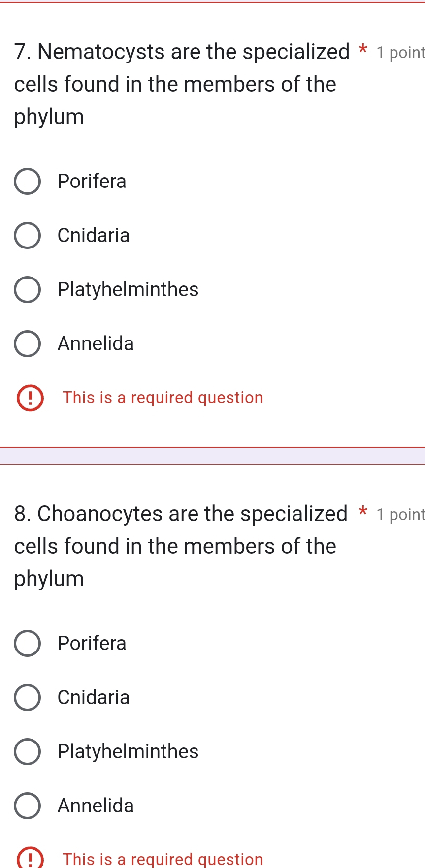
Task: Click the error warning icon under question 8
Action: pyautogui.click(x=30, y=859)
